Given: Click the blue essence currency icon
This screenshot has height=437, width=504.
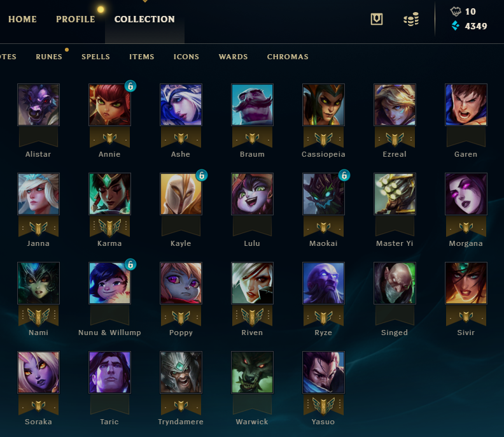Looking at the screenshot, I should 455,25.
